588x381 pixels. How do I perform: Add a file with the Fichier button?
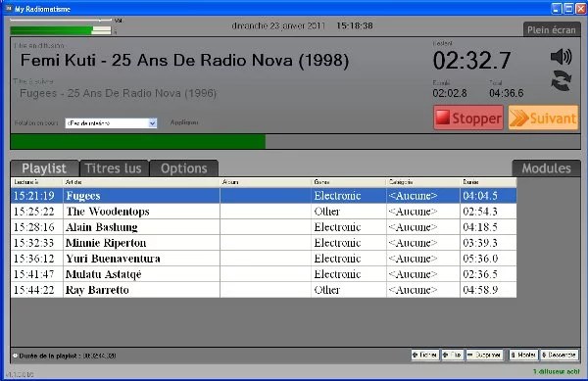pos(425,355)
